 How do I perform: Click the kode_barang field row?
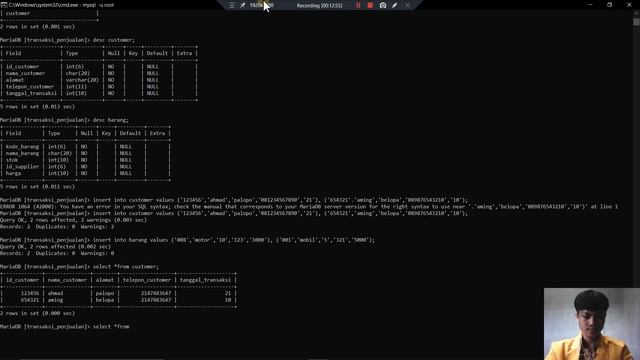click(x=85, y=147)
